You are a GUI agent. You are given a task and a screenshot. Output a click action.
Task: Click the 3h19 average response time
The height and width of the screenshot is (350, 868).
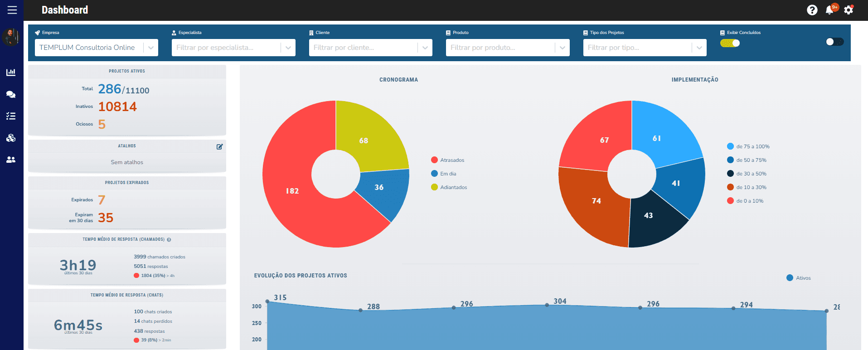pyautogui.click(x=78, y=265)
